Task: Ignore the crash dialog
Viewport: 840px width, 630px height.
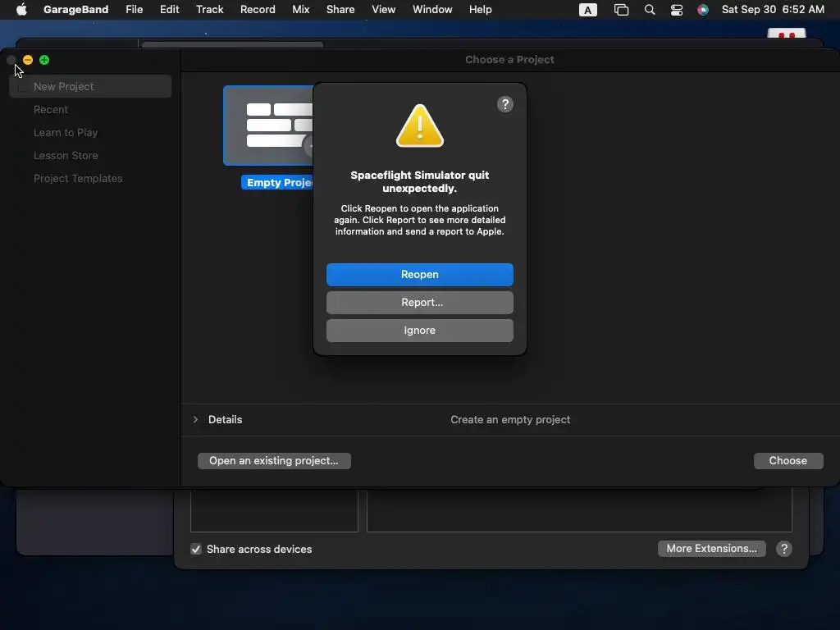Action: pos(419,331)
